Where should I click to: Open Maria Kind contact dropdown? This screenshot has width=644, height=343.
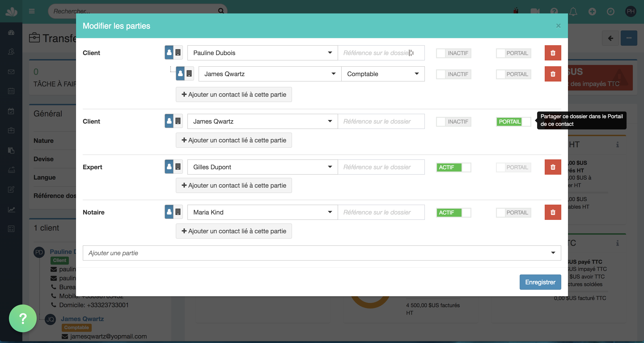(263, 212)
